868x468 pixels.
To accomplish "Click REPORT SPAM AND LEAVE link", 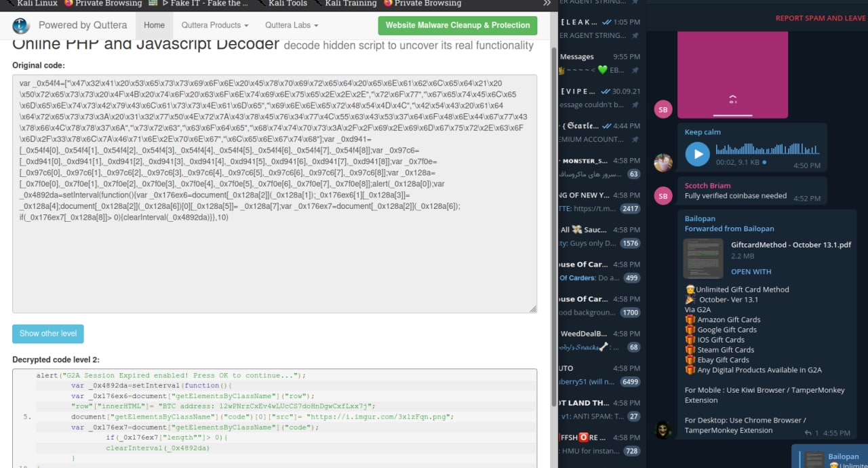I will tap(820, 18).
